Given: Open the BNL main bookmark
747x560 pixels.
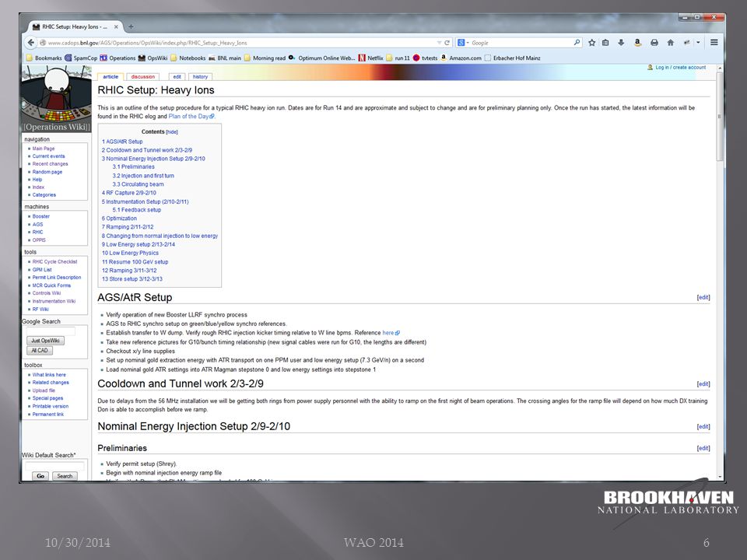Looking at the screenshot, I should tap(224, 58).
